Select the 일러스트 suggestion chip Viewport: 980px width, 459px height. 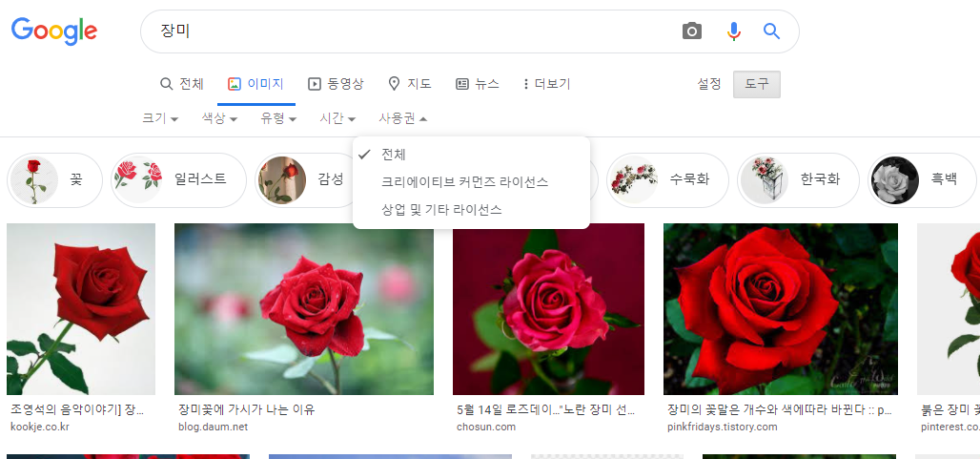click(179, 180)
